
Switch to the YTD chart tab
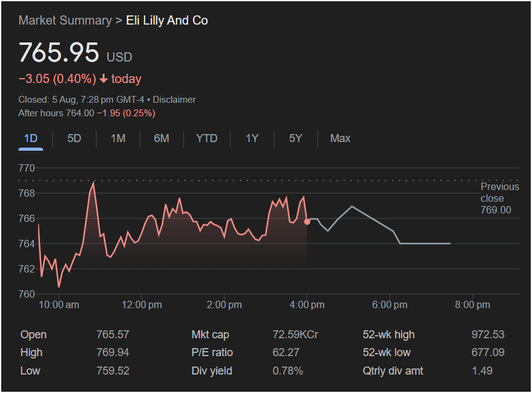pyautogui.click(x=207, y=138)
